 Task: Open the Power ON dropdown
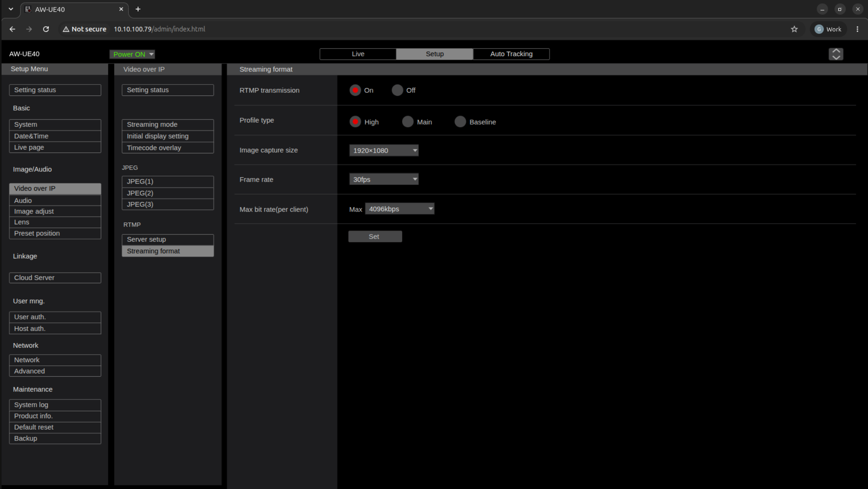132,54
